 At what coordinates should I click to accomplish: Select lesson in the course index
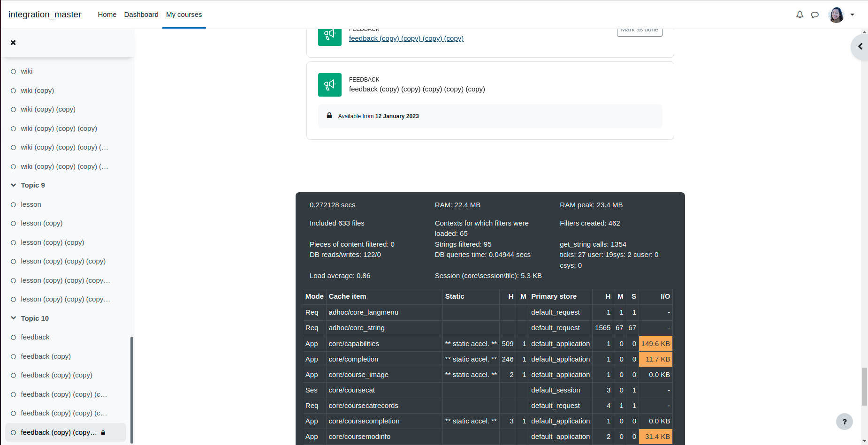click(31, 204)
